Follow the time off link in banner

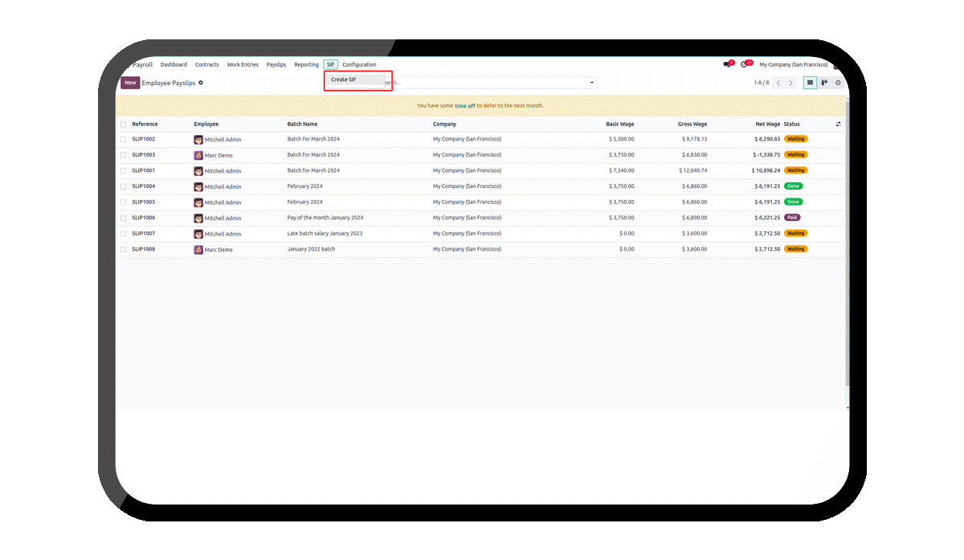464,106
